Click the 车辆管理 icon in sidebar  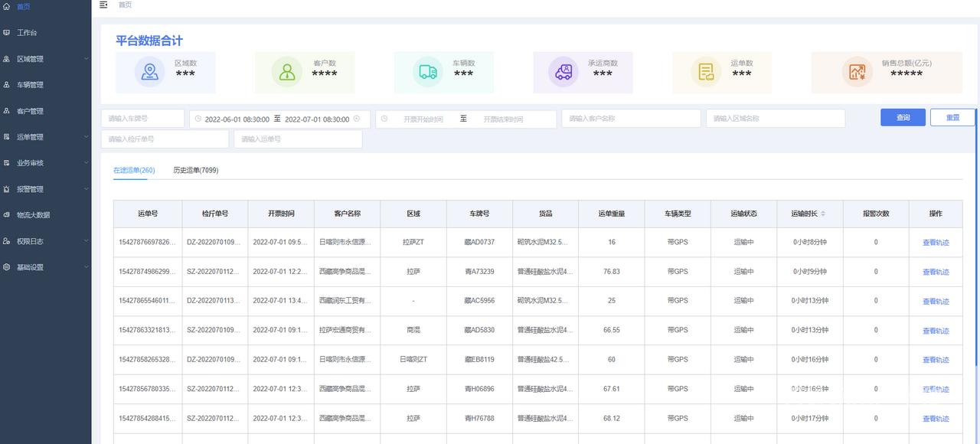[x=6, y=85]
